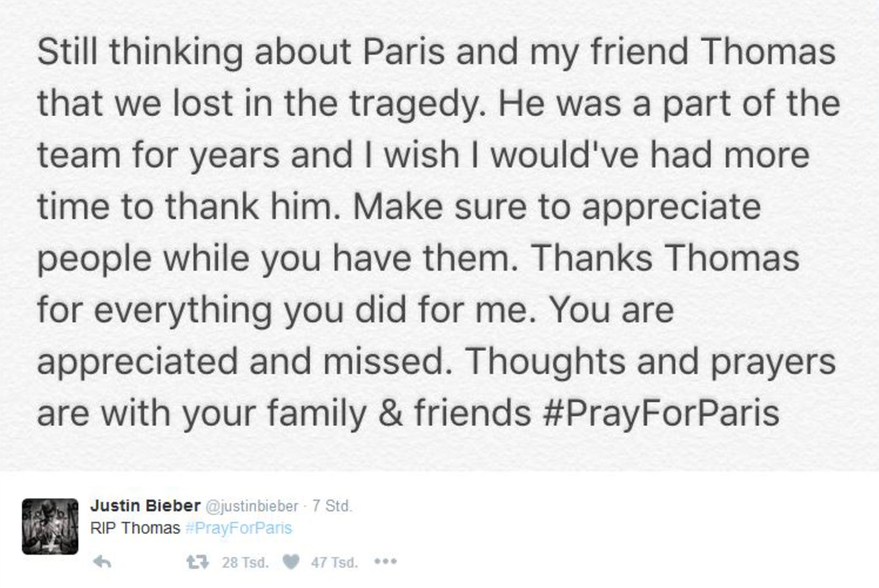Open the Justin Bieber display name link
Image resolution: width=879 pixels, height=588 pixels.
(145, 506)
